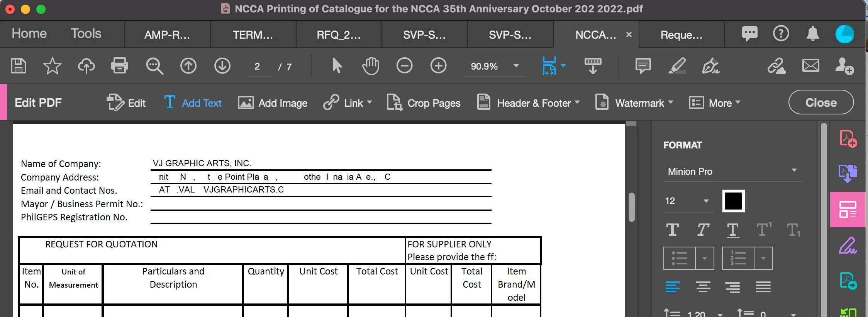This screenshot has width=868, height=317.
Task: Align text right
Action: 732,287
